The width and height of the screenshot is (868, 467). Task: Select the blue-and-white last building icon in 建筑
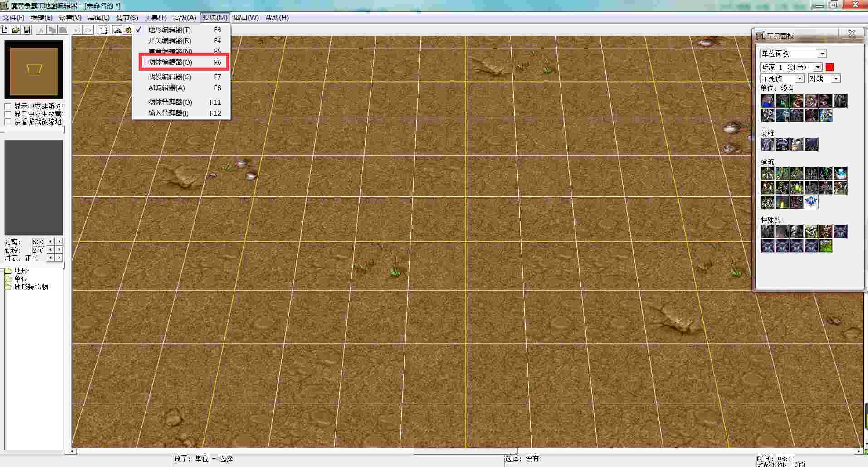(811, 203)
